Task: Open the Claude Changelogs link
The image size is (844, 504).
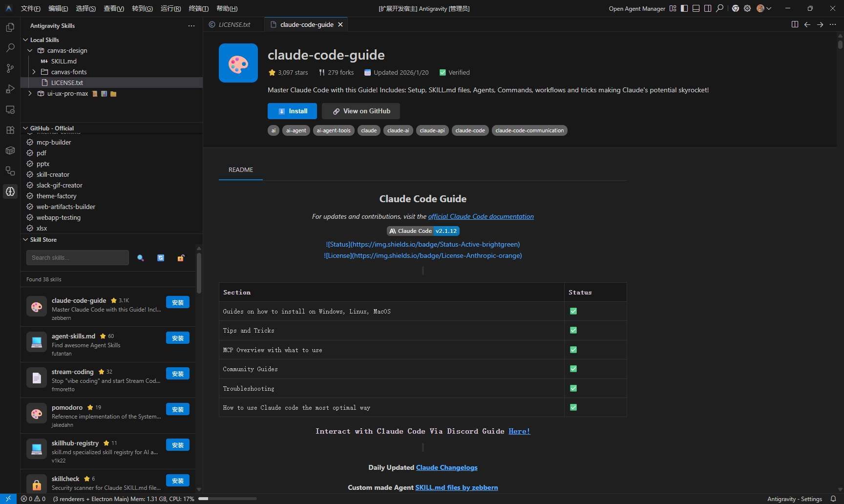Action: [447, 467]
